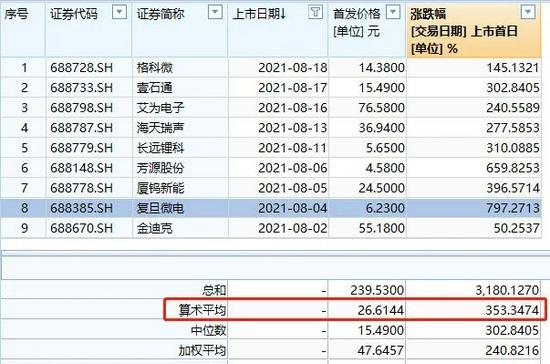
Task: Click listing date 2021-08-13 cell
Action: point(293,128)
